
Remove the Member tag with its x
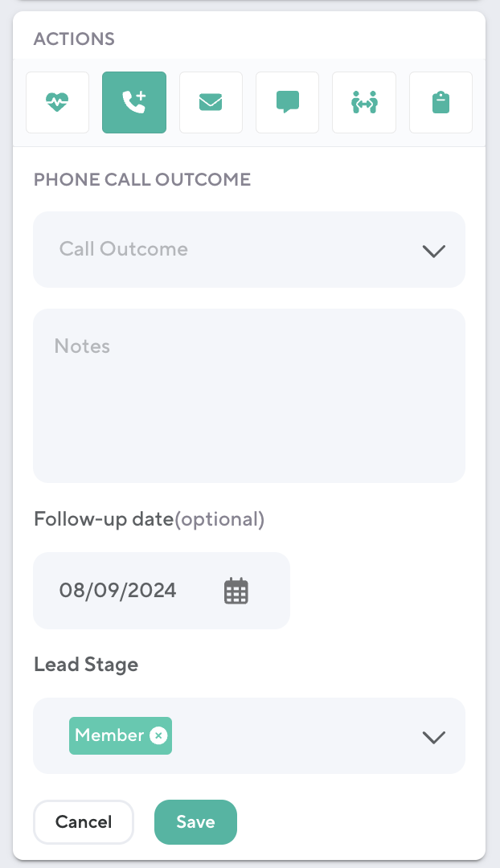(x=159, y=735)
